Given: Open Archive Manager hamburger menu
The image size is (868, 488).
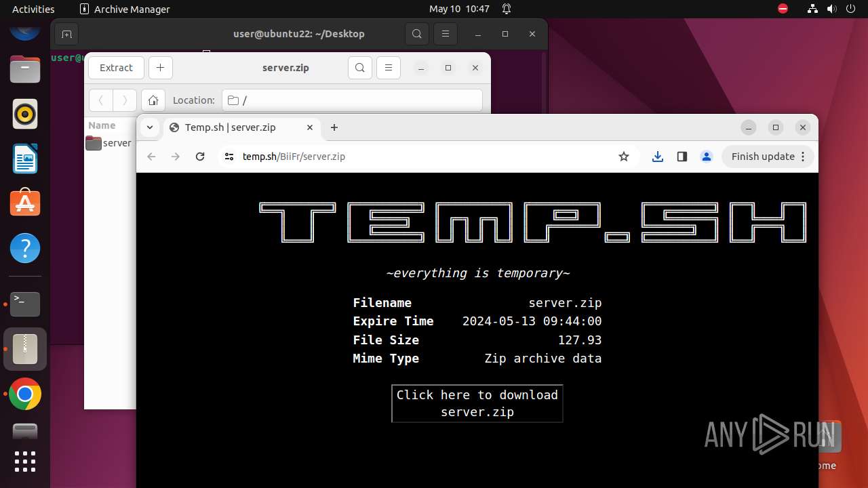Looking at the screenshot, I should click(x=389, y=68).
